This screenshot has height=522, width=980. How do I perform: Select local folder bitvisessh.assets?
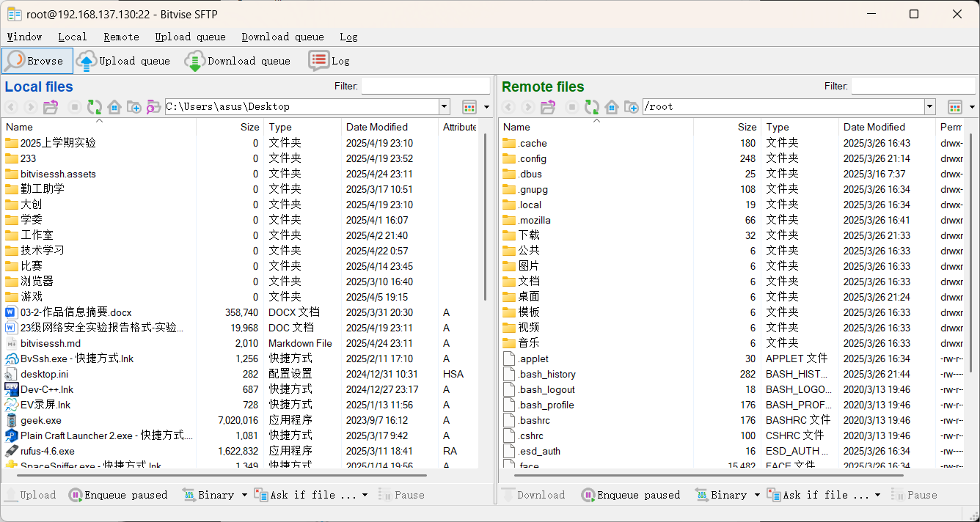pos(58,174)
